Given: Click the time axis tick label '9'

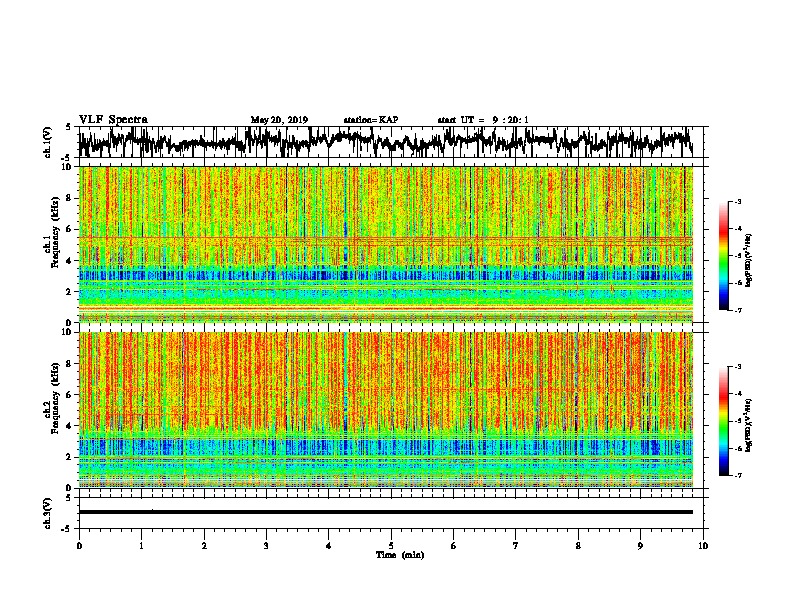Looking at the screenshot, I should tap(640, 546).
